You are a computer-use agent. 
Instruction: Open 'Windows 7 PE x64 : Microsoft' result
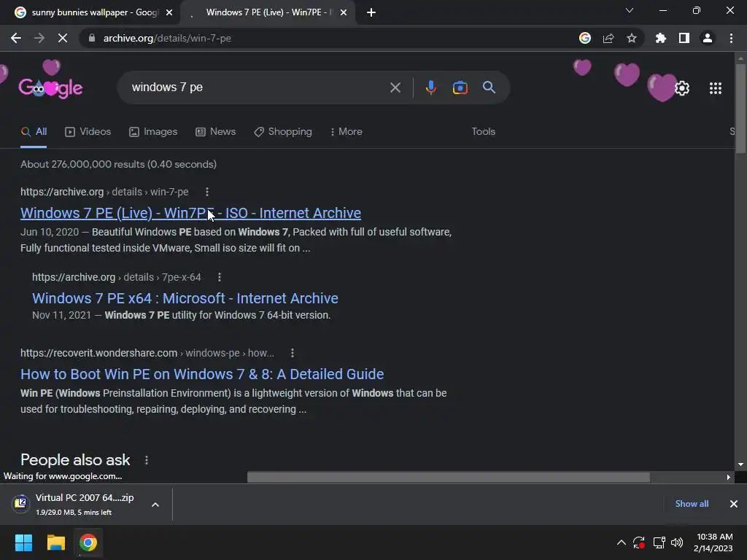(x=185, y=298)
